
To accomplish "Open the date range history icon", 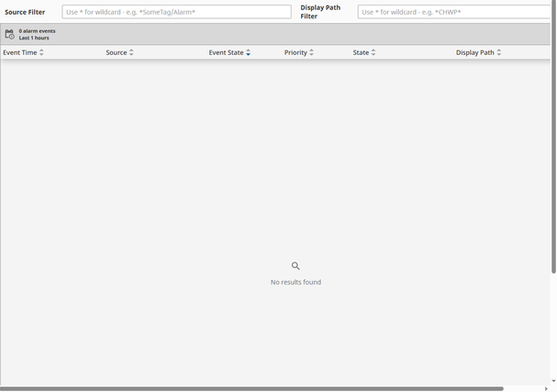I will [9, 34].
